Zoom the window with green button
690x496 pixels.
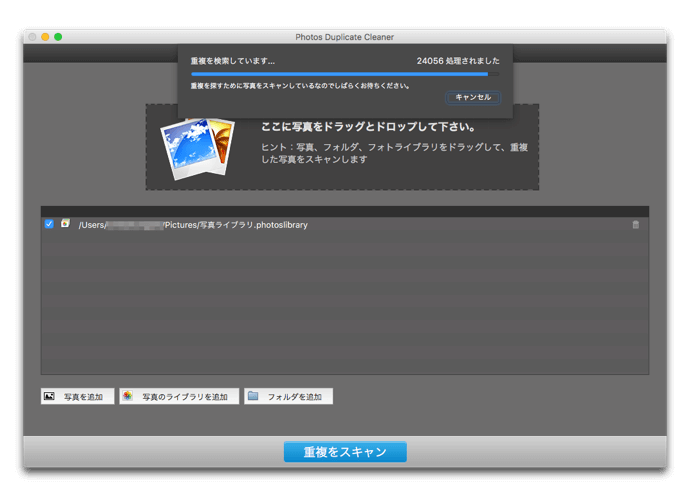pyautogui.click(x=58, y=37)
